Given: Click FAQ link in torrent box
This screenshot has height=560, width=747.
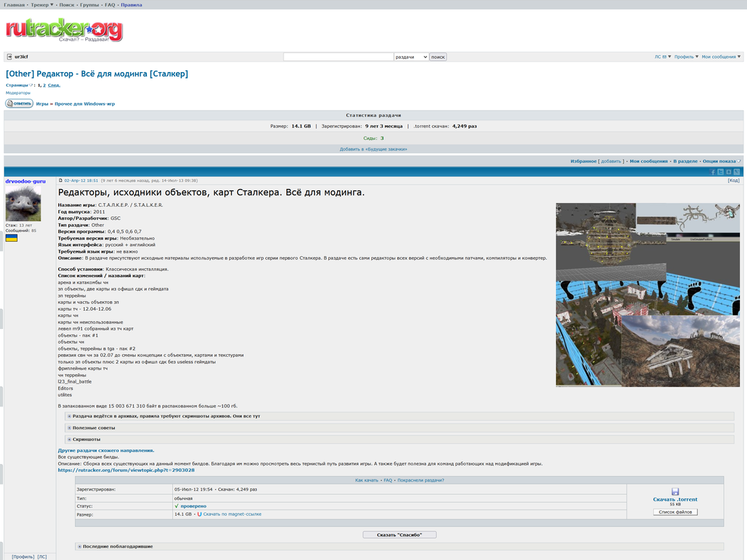Looking at the screenshot, I should [388, 480].
